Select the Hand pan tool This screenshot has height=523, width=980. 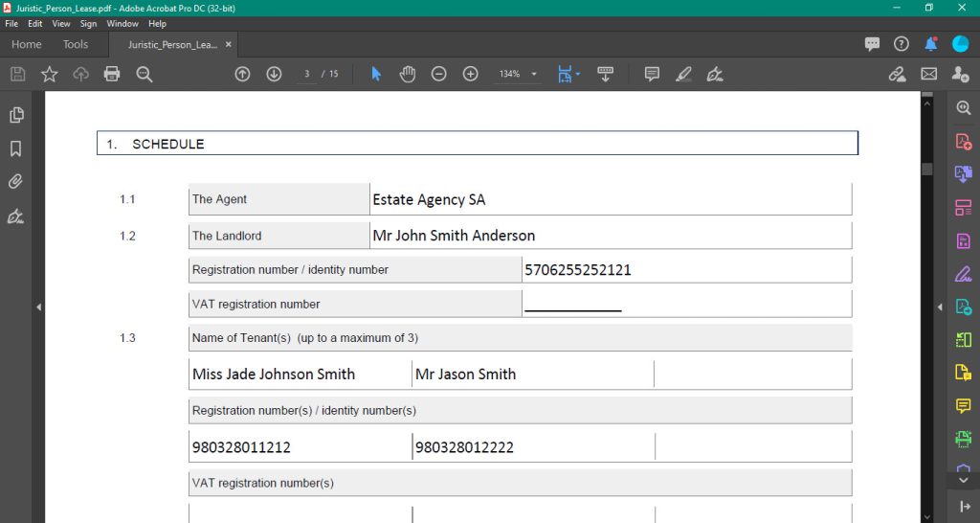[x=408, y=74]
